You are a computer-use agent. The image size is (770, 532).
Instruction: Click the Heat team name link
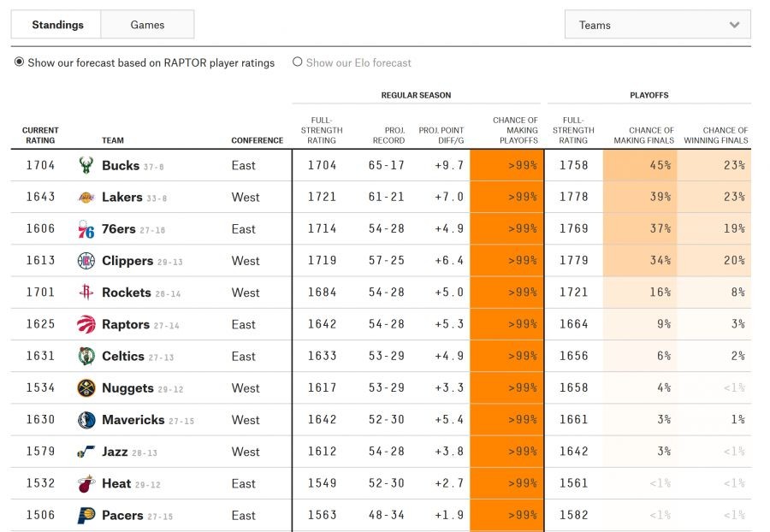coord(116,483)
